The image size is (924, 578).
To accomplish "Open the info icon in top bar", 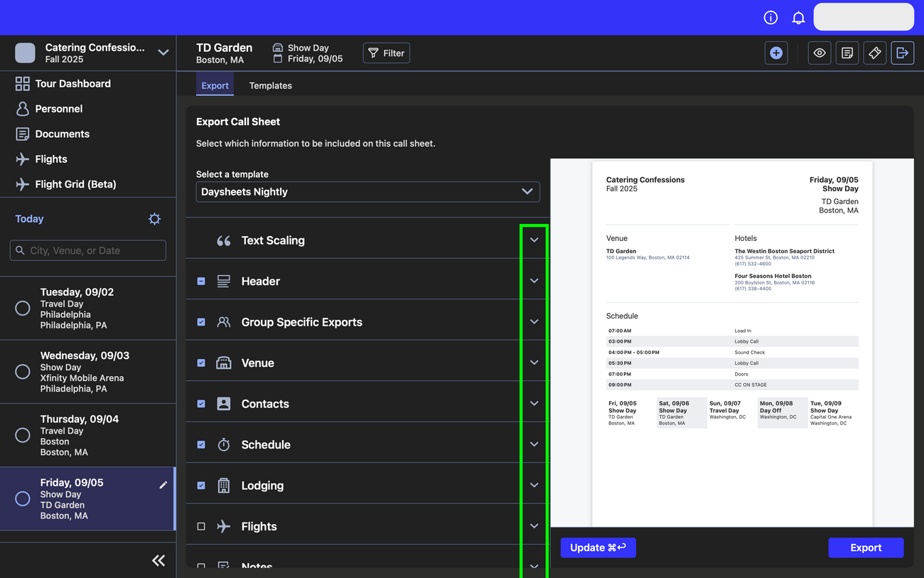I will coord(770,18).
